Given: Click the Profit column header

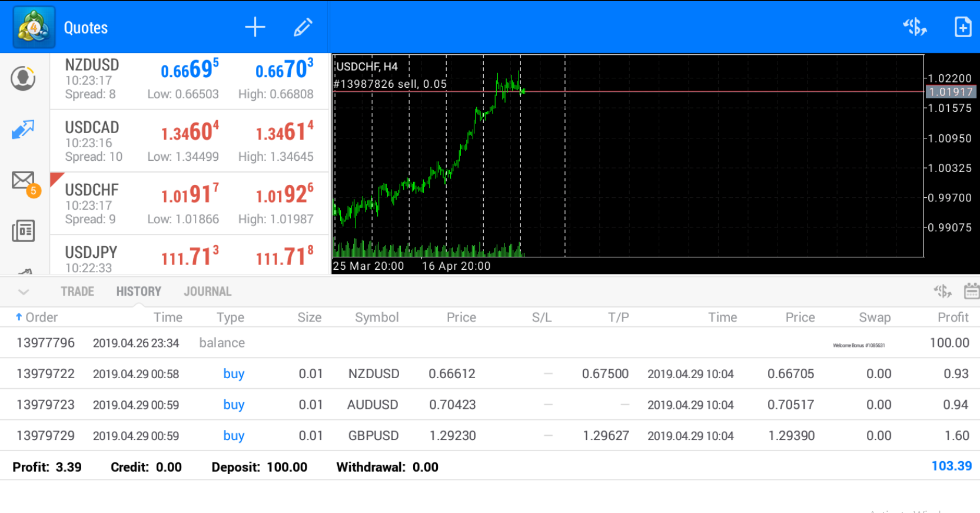Looking at the screenshot, I should click(x=953, y=317).
